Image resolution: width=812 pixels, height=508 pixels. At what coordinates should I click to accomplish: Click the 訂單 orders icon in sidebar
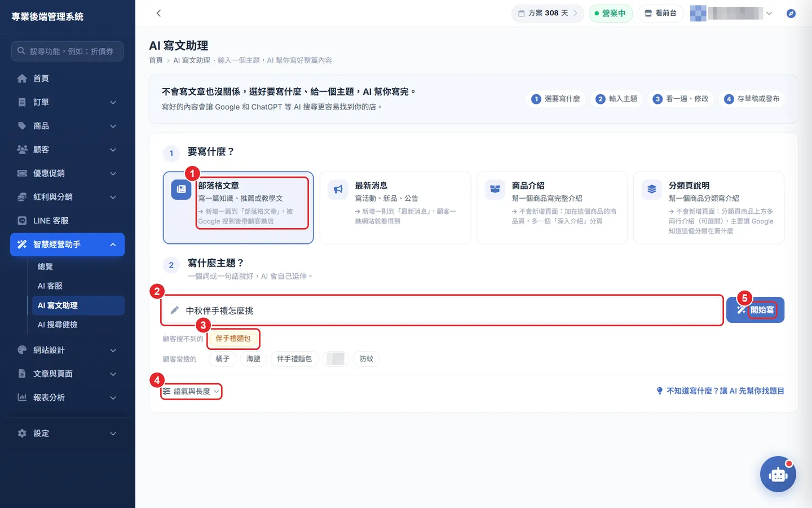pyautogui.click(x=22, y=102)
